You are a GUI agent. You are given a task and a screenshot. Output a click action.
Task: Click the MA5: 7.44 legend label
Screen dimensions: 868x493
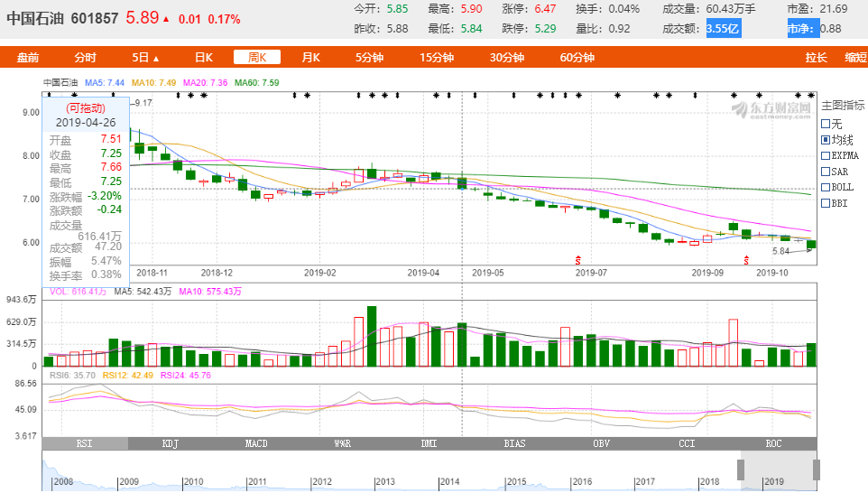coord(105,82)
